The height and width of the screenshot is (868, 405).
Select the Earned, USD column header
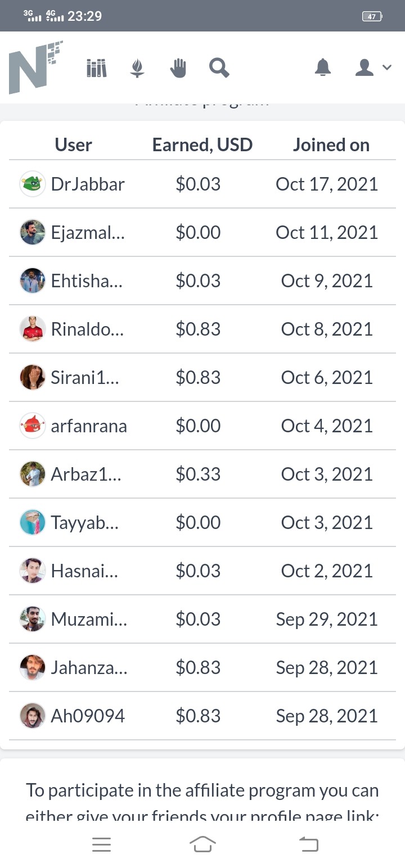(202, 145)
